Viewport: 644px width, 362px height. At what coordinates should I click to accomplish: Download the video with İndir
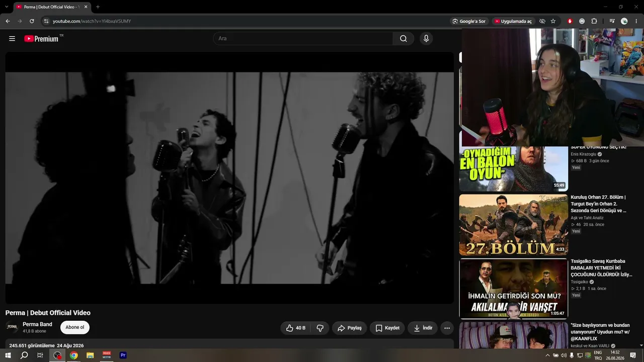[423, 328]
